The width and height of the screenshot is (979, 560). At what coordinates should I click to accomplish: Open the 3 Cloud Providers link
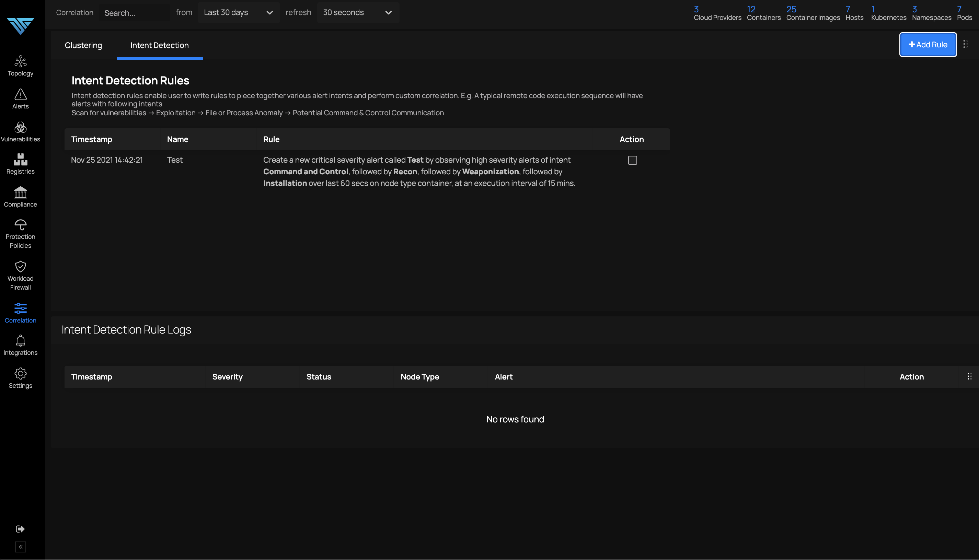click(717, 13)
